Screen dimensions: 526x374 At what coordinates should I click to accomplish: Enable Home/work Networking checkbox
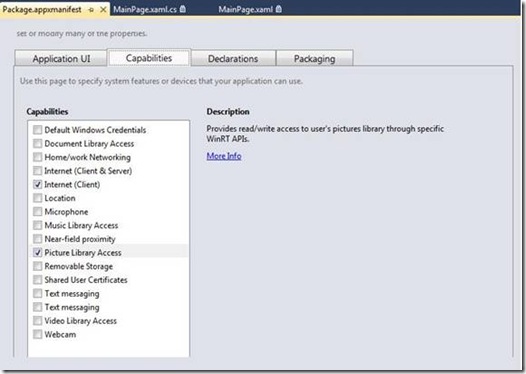(38, 157)
